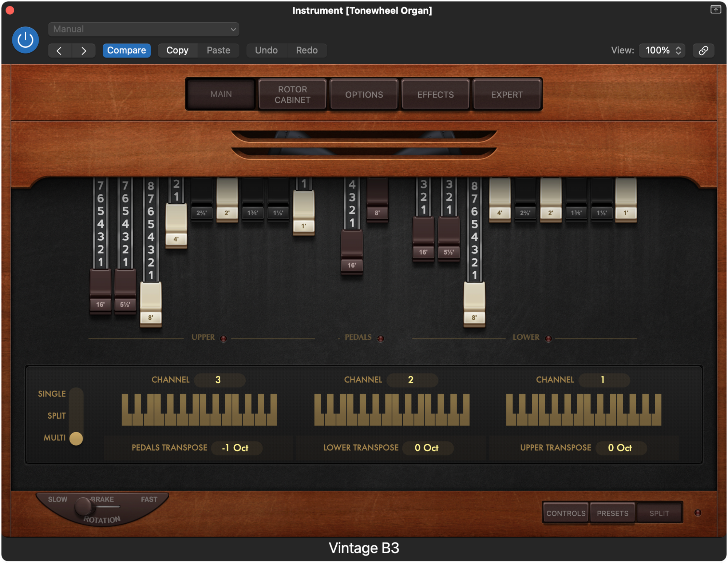Click the Upper channel keyboard graphic
Image resolution: width=728 pixels, height=563 pixels.
tap(583, 410)
